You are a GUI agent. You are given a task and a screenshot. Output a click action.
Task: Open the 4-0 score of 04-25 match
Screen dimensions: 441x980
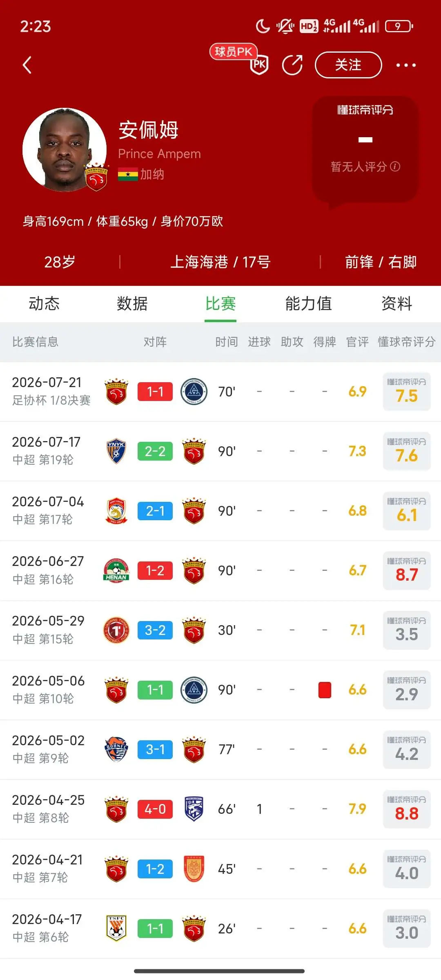[x=155, y=809]
